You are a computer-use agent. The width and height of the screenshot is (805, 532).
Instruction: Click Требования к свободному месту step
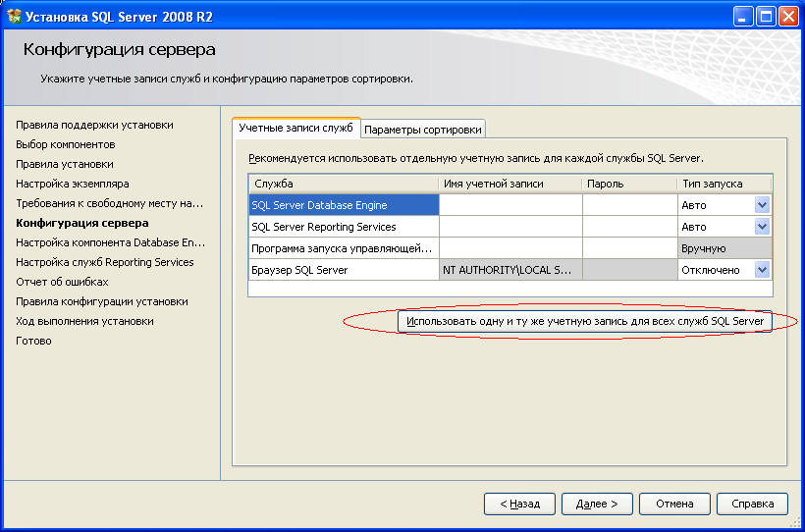(109, 203)
